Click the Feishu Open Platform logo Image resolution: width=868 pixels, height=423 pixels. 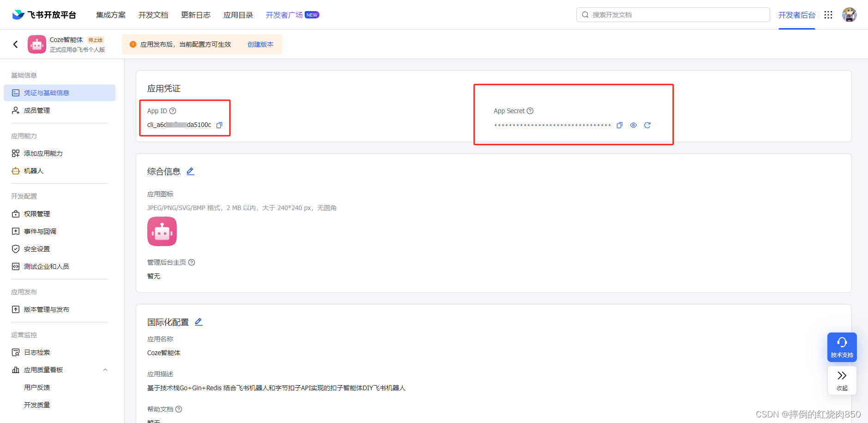(44, 15)
